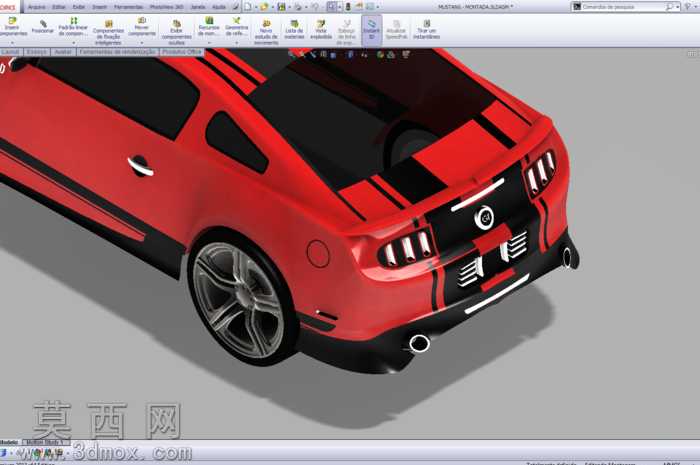Open the Janela menu

tap(198, 7)
